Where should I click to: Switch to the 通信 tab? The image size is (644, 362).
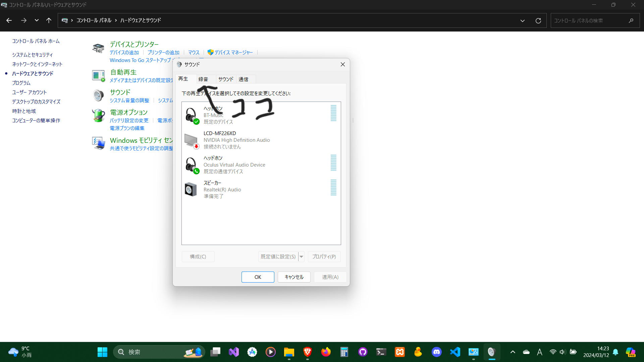[244, 79]
